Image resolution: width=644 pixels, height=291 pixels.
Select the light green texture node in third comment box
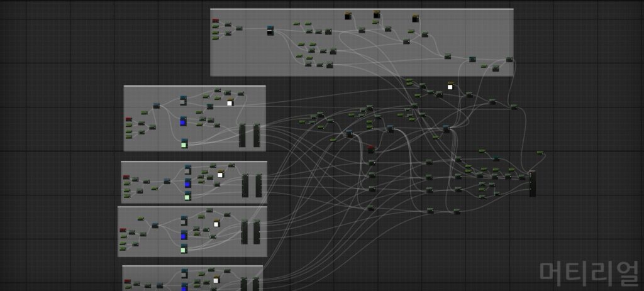187,195
